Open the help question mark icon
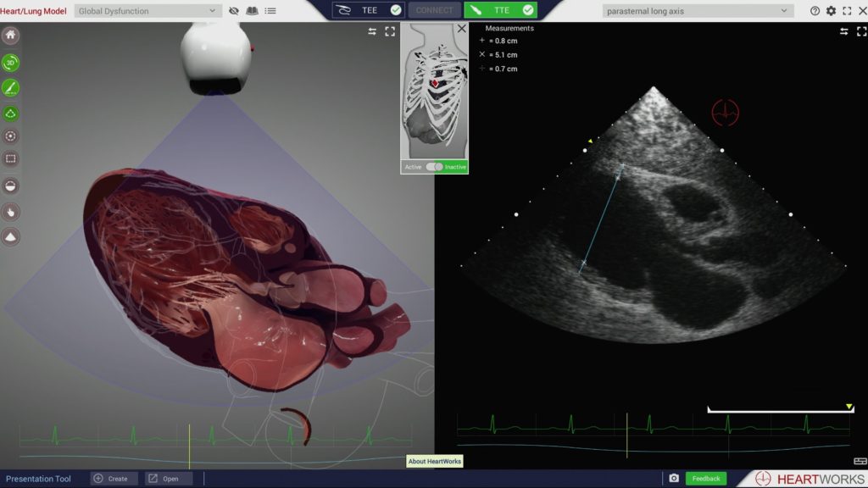This screenshot has height=488, width=868. [x=815, y=11]
